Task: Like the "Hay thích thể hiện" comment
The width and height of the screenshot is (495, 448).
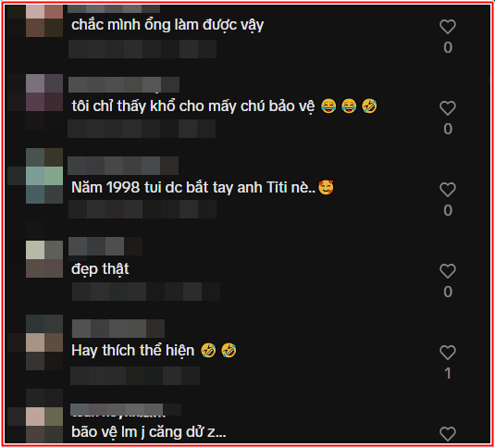Action: (448, 353)
